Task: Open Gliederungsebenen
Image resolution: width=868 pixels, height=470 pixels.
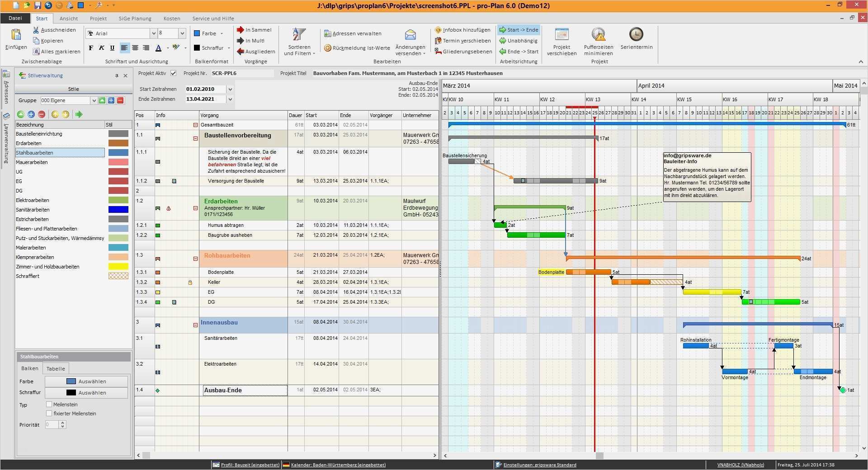Action: click(463, 52)
